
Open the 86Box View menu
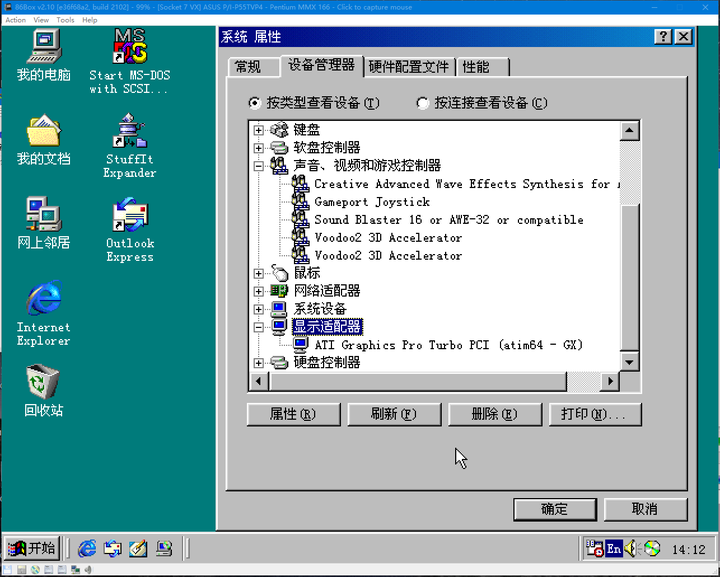point(41,20)
